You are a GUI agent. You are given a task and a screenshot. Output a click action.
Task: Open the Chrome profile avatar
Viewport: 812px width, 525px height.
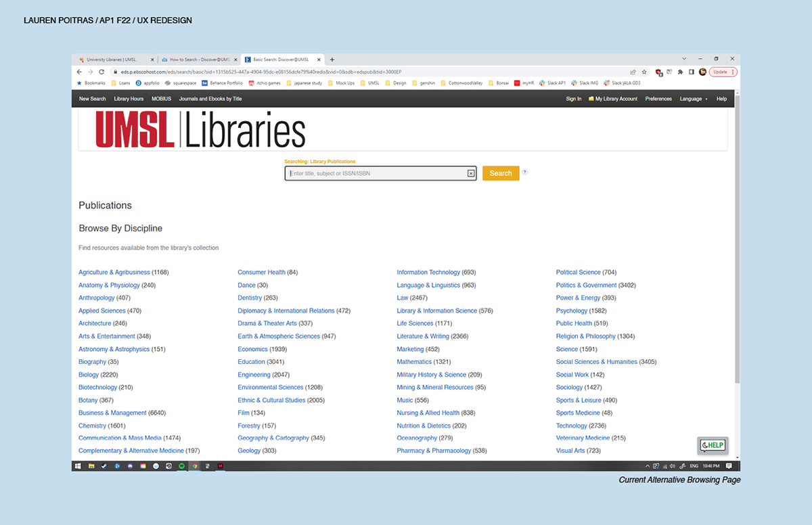coord(702,72)
